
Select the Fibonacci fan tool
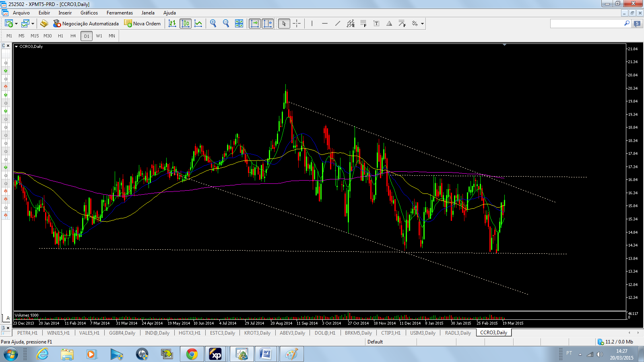(402, 24)
